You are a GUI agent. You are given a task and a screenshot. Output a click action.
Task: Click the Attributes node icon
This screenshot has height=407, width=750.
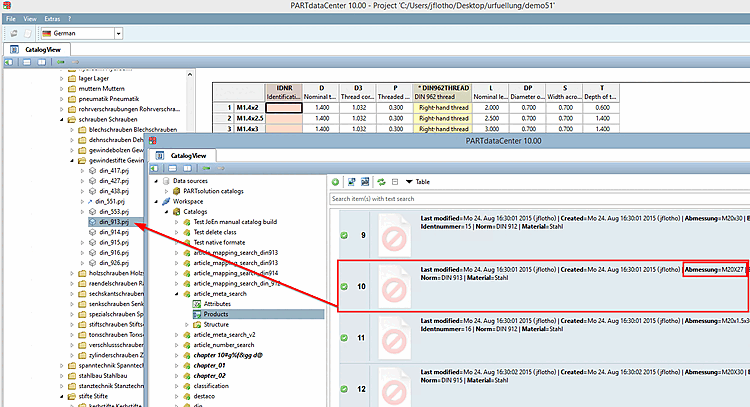tap(196, 303)
